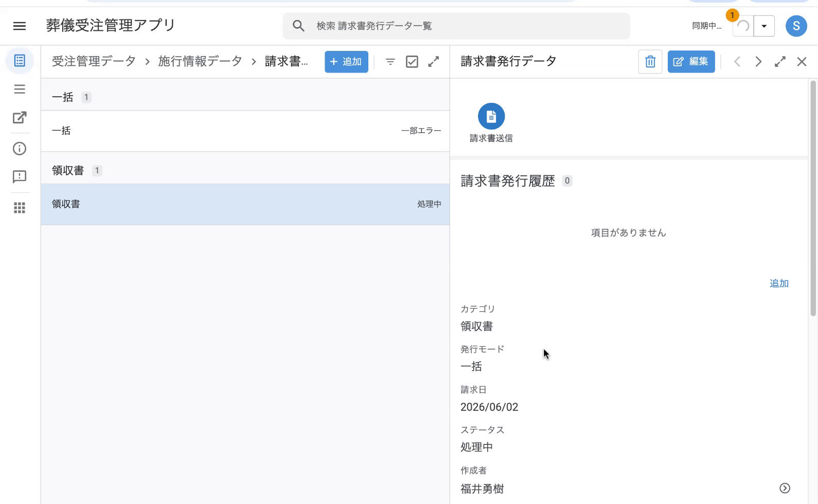Open the list filter icon
The height and width of the screenshot is (504, 818).
coord(390,62)
